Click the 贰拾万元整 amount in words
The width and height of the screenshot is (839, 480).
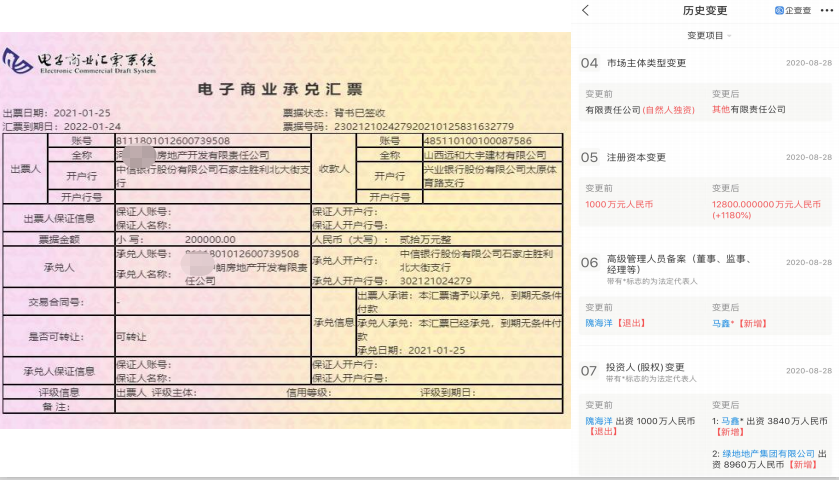tap(425, 240)
